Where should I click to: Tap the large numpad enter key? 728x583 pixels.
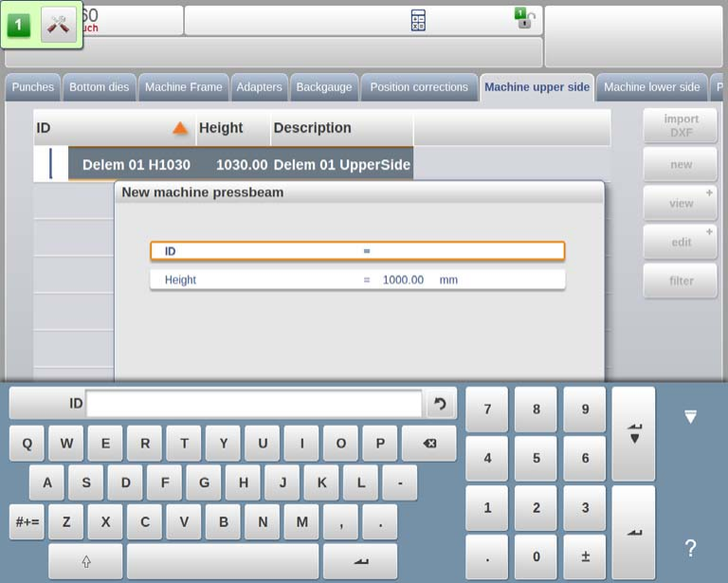point(634,533)
